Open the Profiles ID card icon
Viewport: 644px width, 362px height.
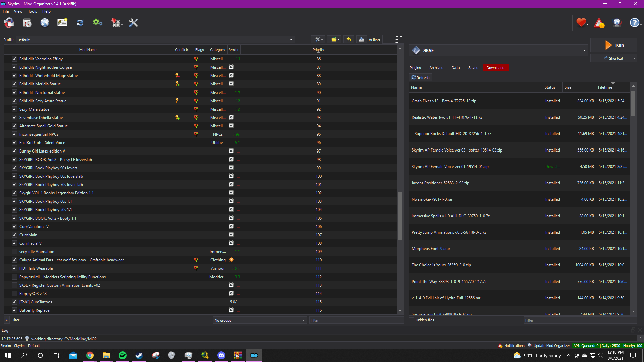coord(62,23)
